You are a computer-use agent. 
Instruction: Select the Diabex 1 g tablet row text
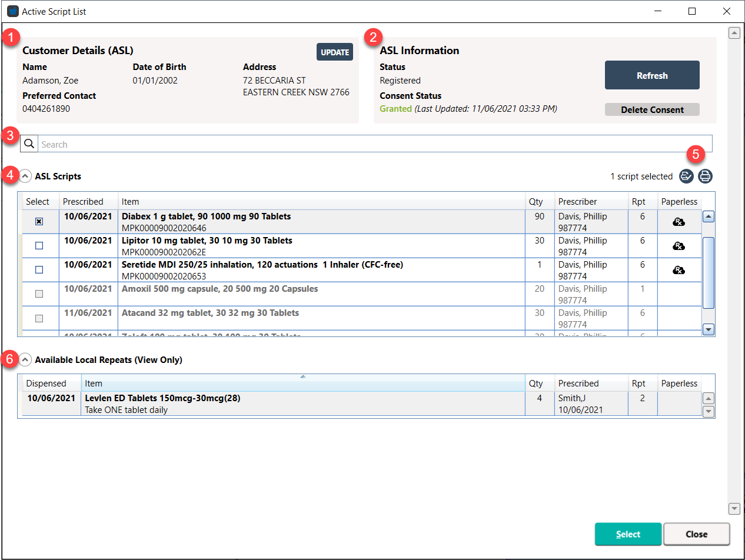[x=206, y=216]
